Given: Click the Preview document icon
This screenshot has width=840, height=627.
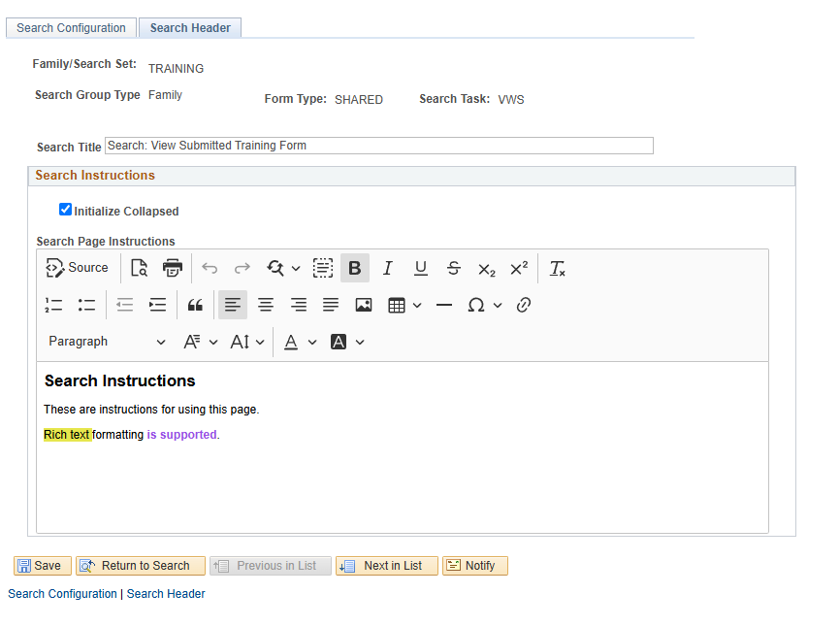Looking at the screenshot, I should click(140, 268).
